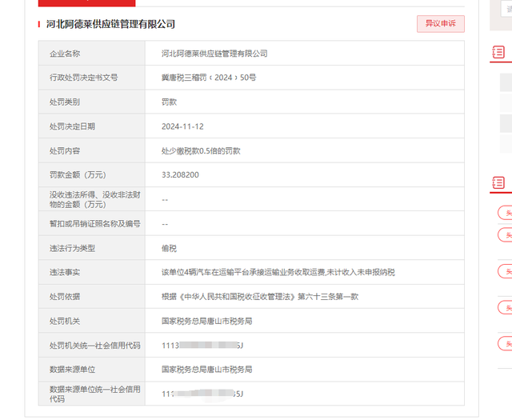The width and height of the screenshot is (512, 420).
Task: Click the 处罚内容 label
Action: pyautogui.click(x=65, y=151)
